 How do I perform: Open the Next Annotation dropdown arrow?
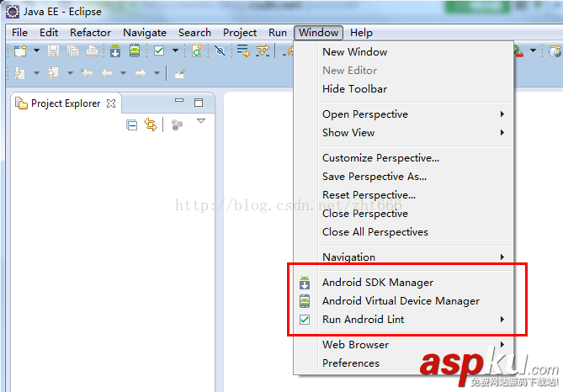(37, 73)
